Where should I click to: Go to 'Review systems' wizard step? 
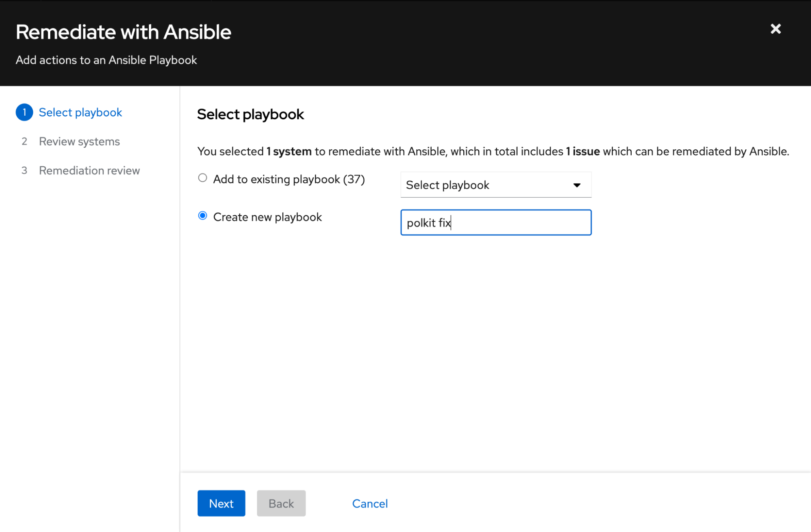click(79, 142)
